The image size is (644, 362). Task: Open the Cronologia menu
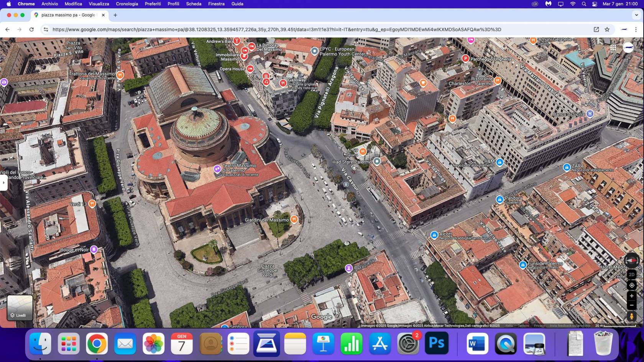(127, 4)
